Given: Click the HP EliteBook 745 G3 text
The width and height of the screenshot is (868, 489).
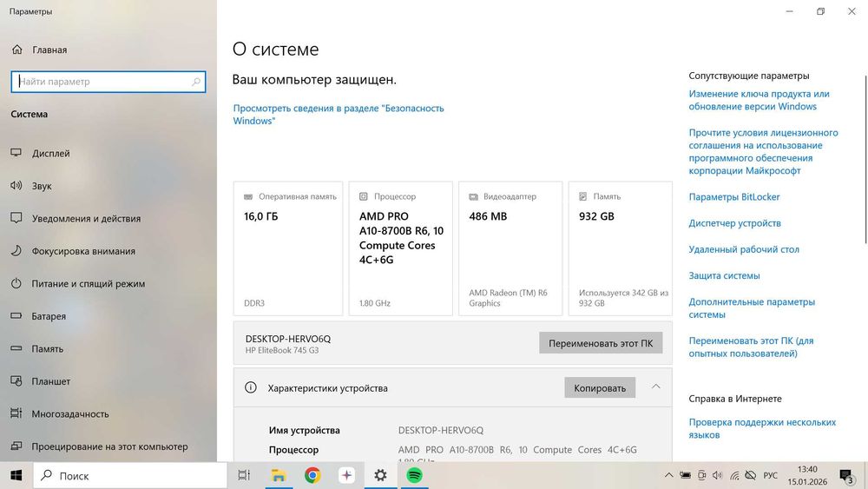Looking at the screenshot, I should (x=282, y=351).
